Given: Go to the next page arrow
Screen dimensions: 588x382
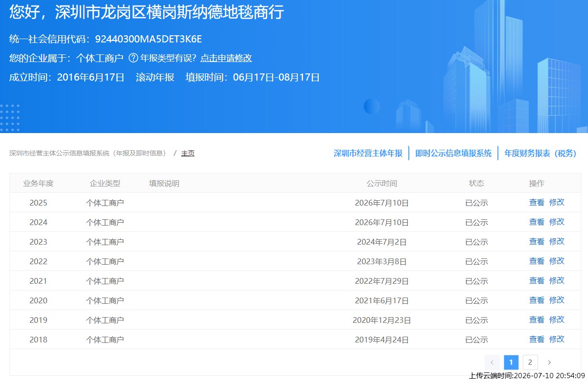Looking at the screenshot, I should pyautogui.click(x=549, y=362).
